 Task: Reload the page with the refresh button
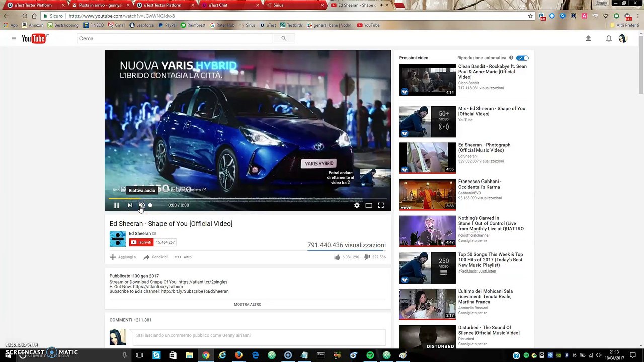point(24,16)
